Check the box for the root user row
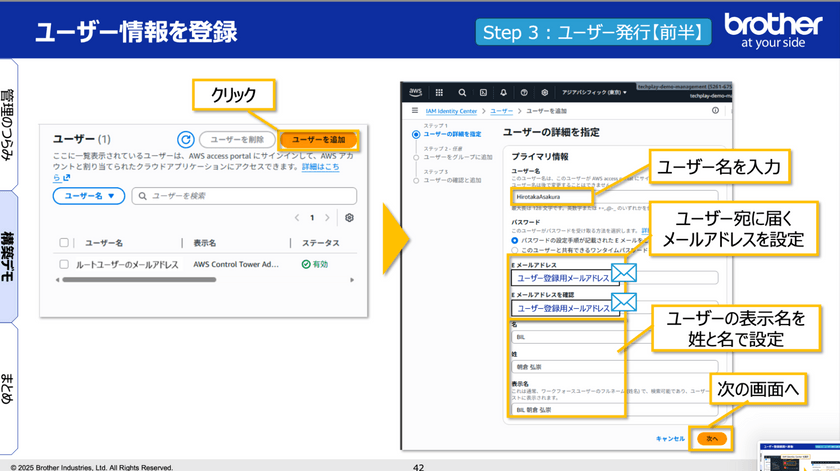Screen dimensions: 840x471 pos(65,265)
